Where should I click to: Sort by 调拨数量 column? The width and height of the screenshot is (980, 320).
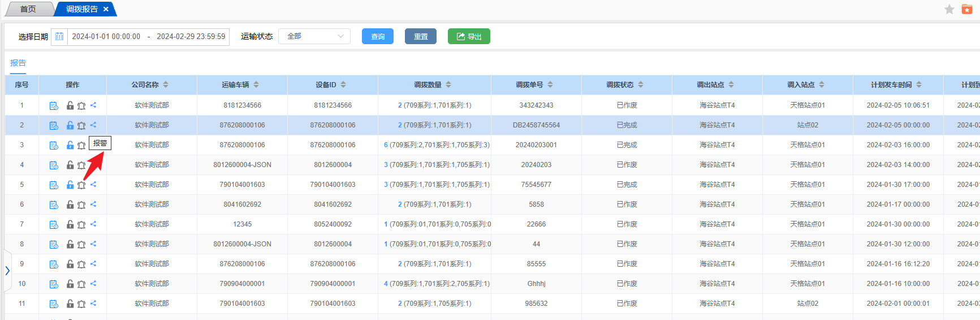tap(448, 85)
